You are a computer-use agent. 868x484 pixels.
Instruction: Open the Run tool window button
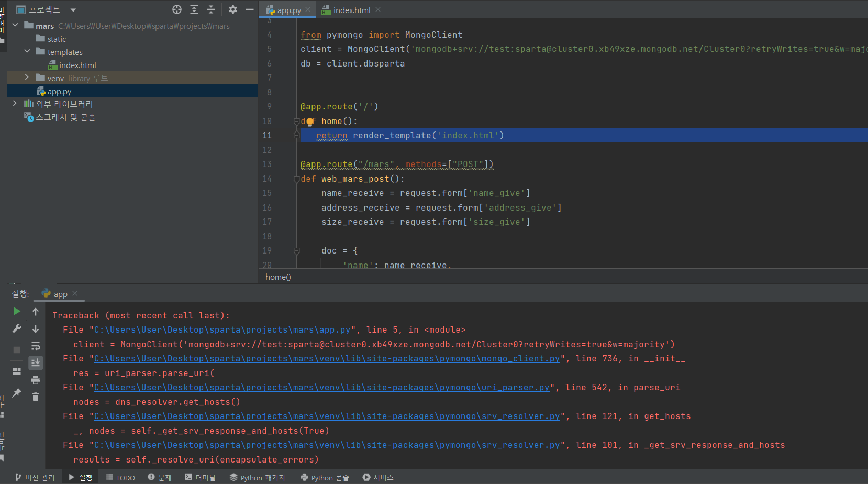point(81,477)
